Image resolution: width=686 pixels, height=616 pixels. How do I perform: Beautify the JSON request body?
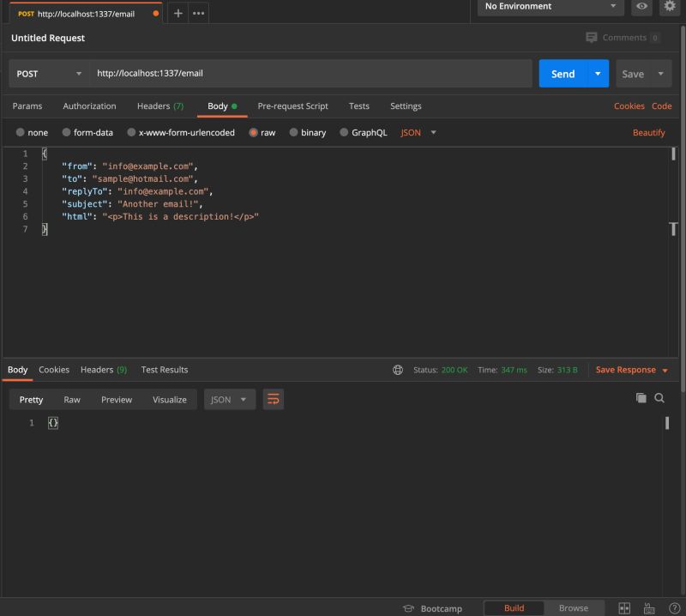pyautogui.click(x=648, y=132)
